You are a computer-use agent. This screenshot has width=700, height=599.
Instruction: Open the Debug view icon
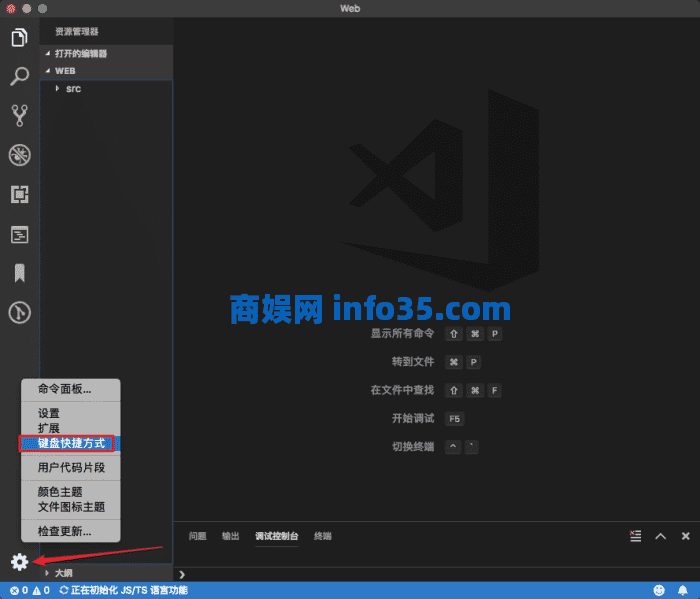pos(19,155)
